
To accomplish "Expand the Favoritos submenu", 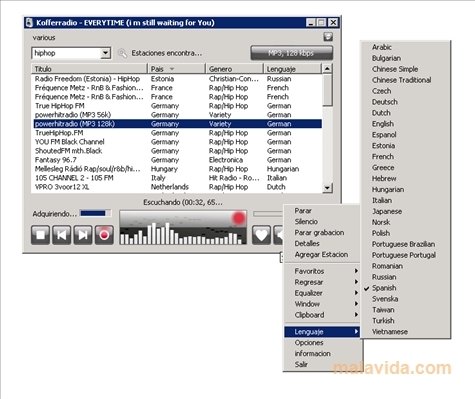I will (x=322, y=271).
